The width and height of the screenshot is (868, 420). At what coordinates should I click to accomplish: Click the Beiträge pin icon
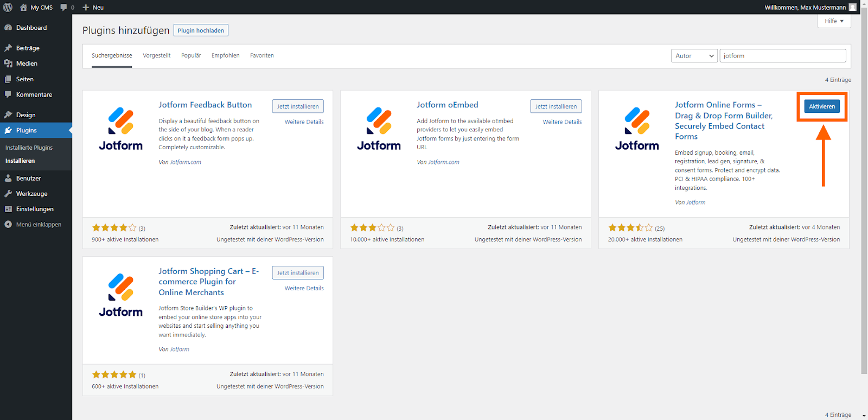click(x=8, y=48)
